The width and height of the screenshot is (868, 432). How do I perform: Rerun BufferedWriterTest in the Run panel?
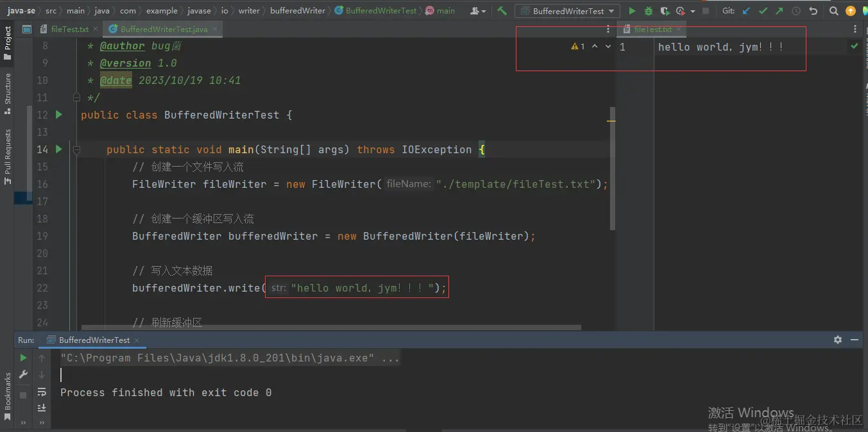point(24,358)
